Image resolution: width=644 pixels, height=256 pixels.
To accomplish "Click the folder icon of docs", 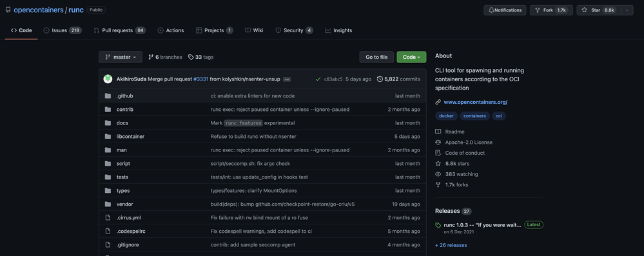I will pyautogui.click(x=108, y=123).
